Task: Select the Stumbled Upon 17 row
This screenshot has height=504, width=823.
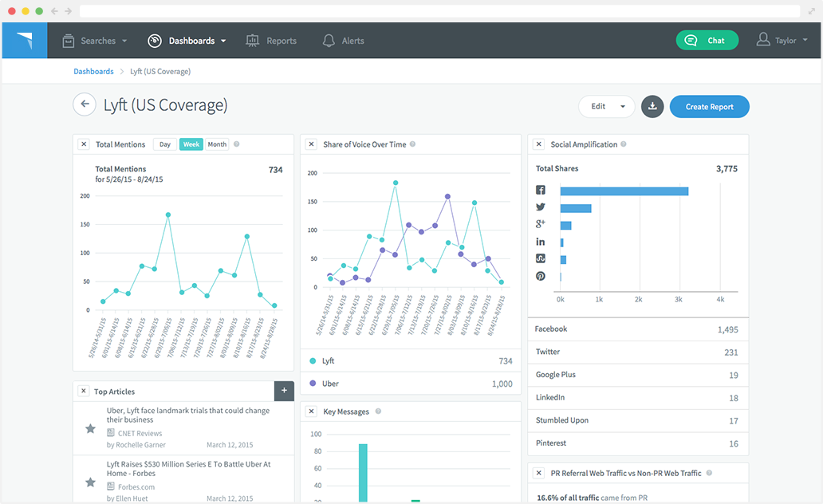Action: [x=638, y=420]
